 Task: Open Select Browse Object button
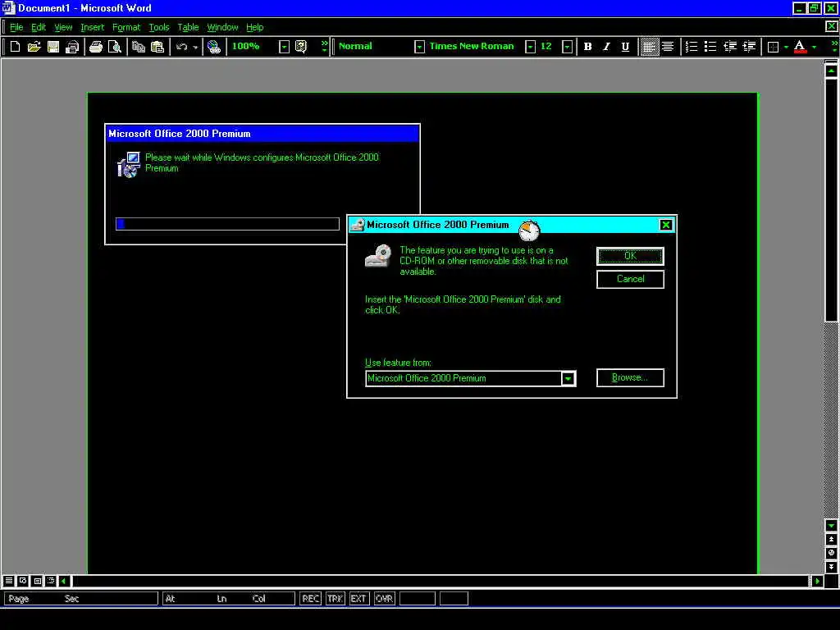832,553
